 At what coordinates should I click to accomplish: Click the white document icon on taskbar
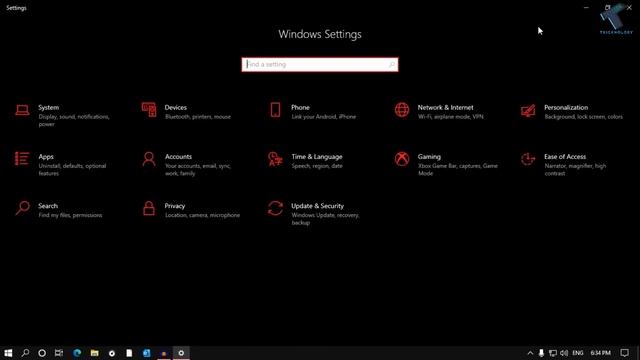tap(129, 353)
